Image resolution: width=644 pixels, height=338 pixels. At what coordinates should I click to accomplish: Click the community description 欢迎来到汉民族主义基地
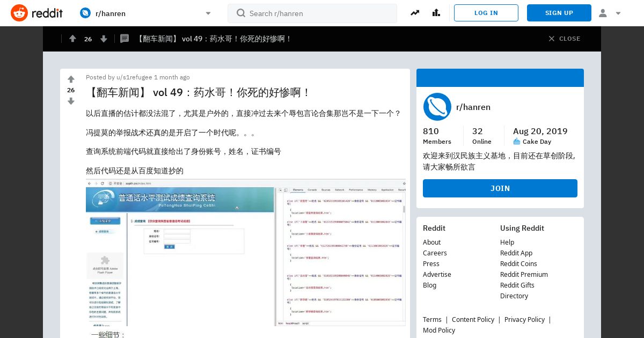pos(499,161)
